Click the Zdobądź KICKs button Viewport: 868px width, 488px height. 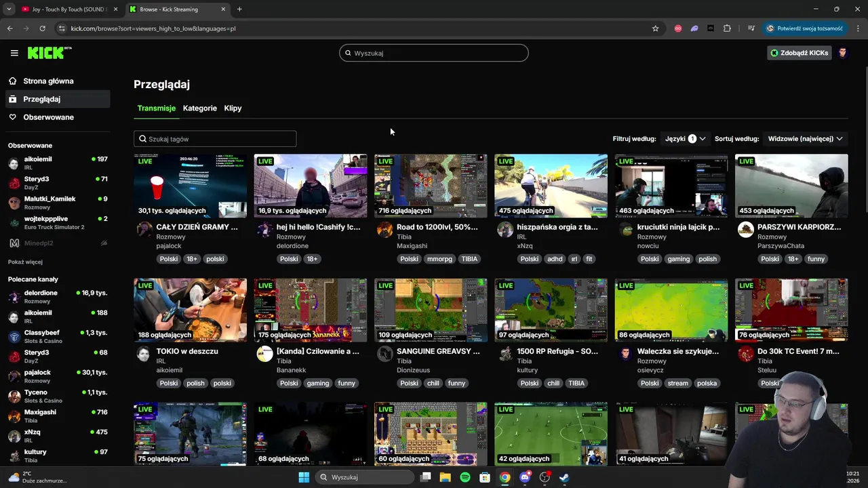(799, 53)
